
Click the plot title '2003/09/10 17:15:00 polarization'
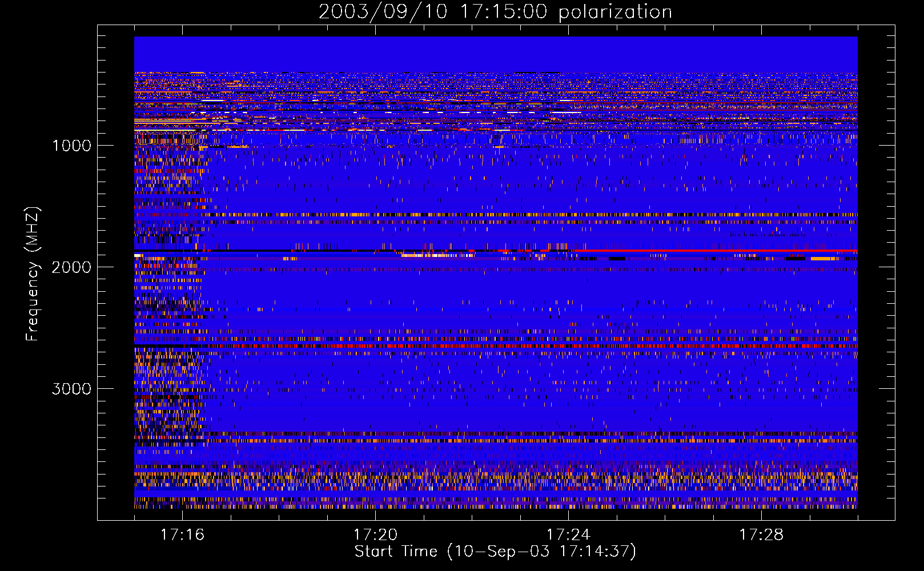(x=495, y=11)
